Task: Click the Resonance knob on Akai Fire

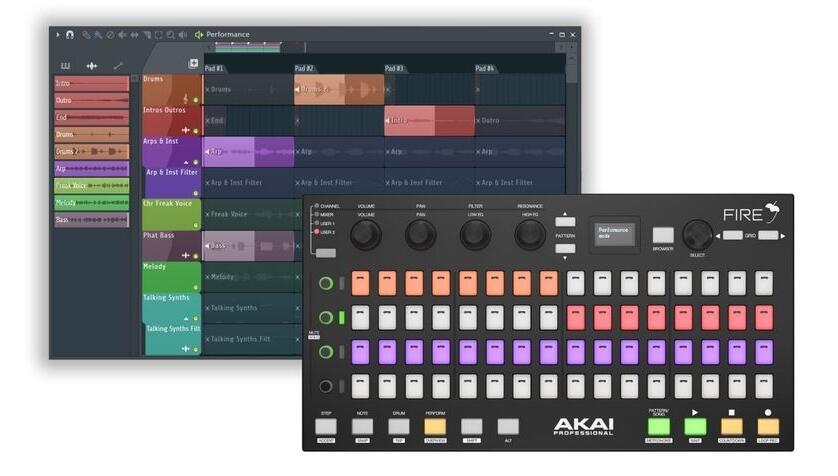Action: [x=530, y=235]
